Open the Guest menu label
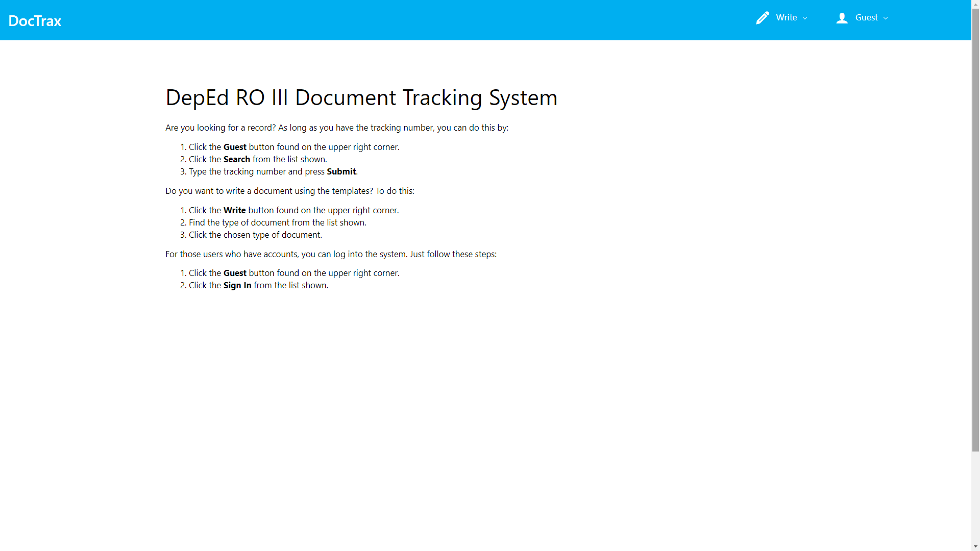Viewport: 980px width, 551px height. tap(866, 18)
